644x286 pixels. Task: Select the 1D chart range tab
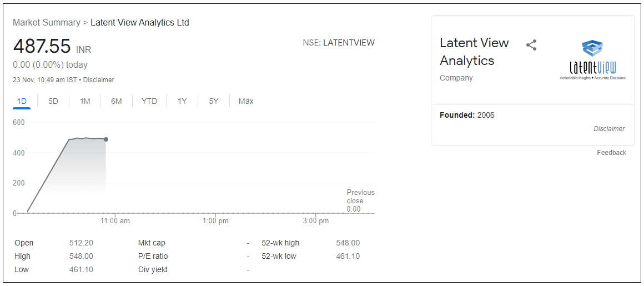(22, 101)
